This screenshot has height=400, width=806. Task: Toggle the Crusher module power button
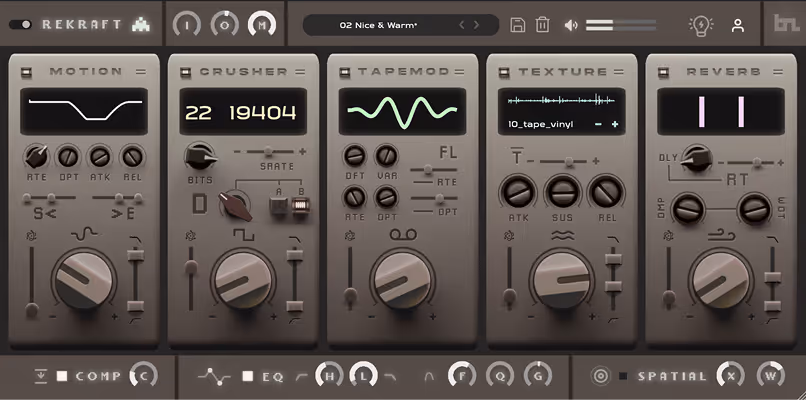pos(186,72)
